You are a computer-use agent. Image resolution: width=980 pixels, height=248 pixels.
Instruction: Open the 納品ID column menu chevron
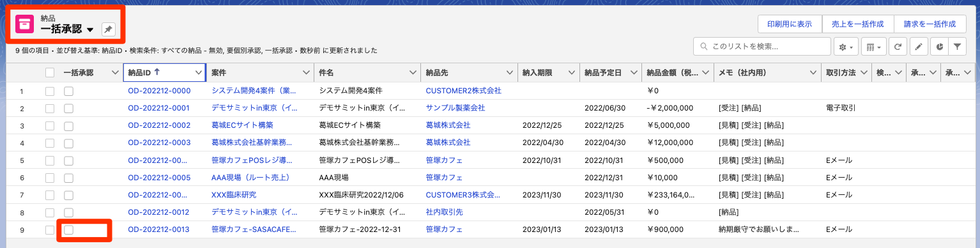[x=198, y=73]
